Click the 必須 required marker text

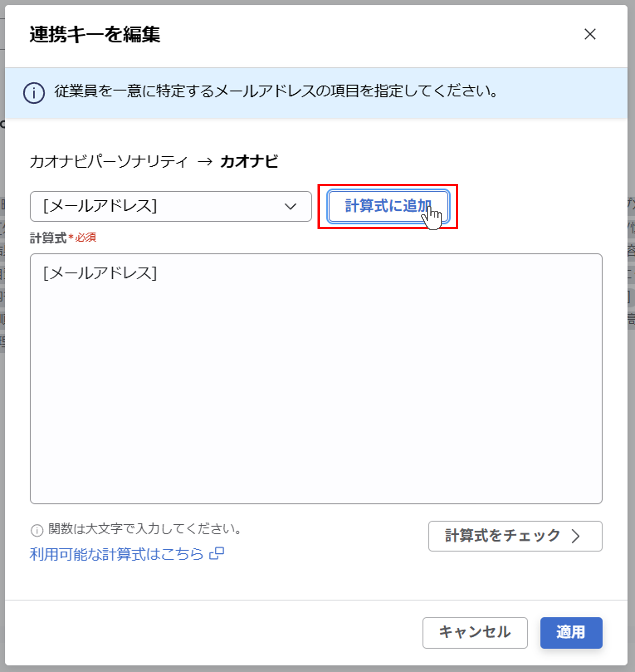click(86, 237)
